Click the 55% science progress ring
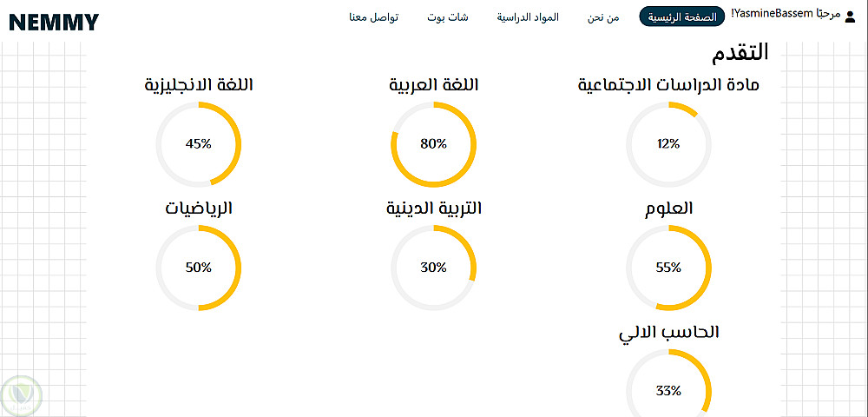 point(668,268)
